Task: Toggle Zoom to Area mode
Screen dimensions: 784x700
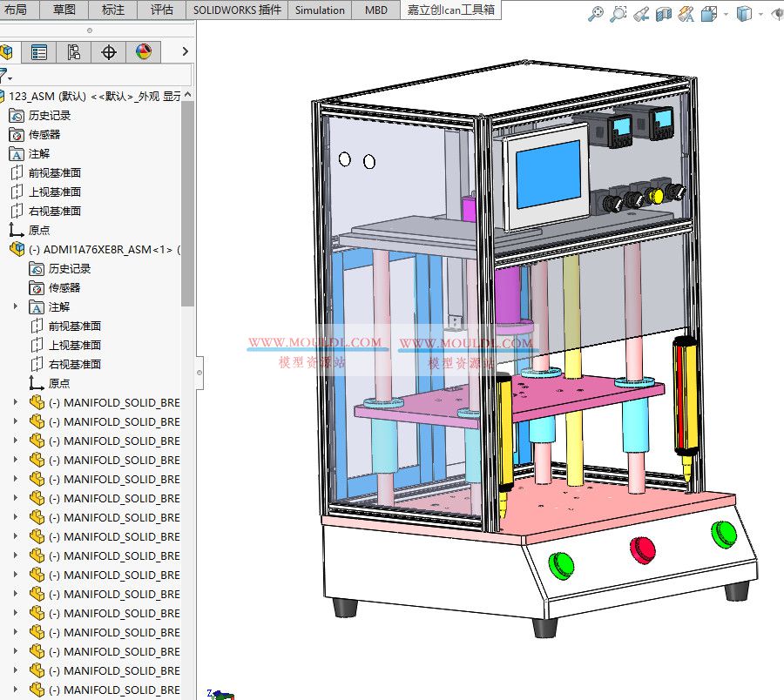Action: coord(618,15)
